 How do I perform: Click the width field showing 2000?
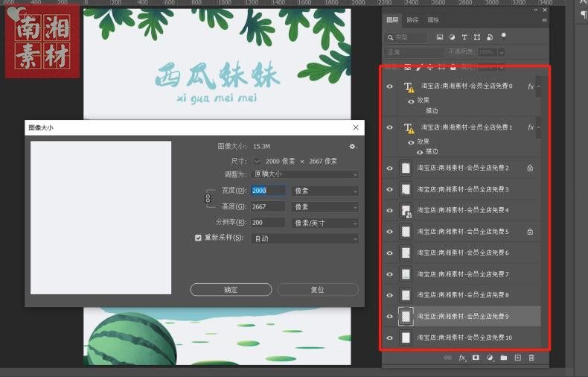click(x=268, y=191)
